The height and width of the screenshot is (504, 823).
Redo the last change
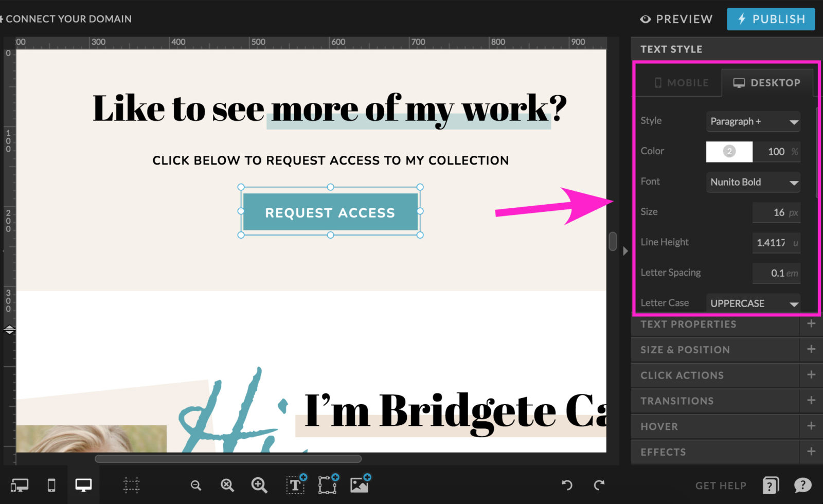tap(599, 485)
